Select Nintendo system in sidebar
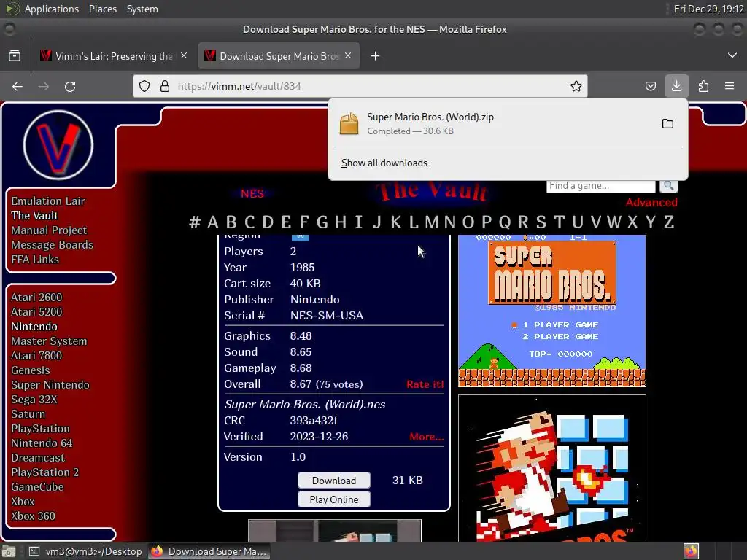The image size is (747, 560). (x=34, y=327)
